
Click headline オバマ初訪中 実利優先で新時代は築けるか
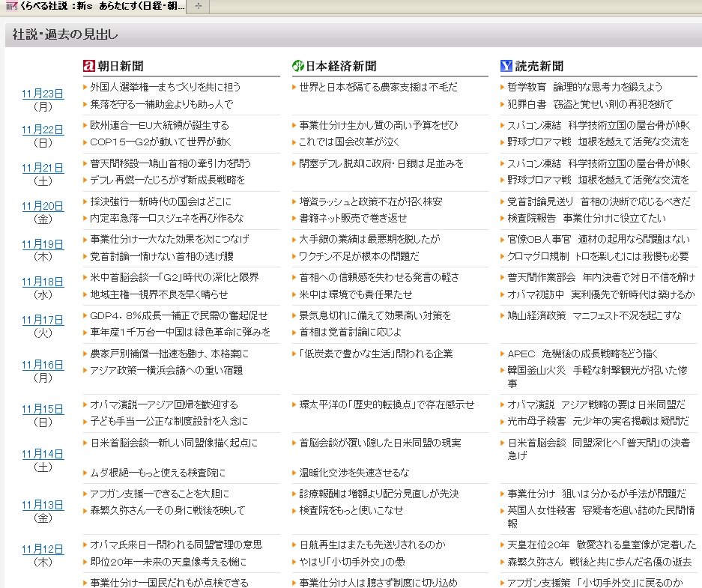(601, 294)
